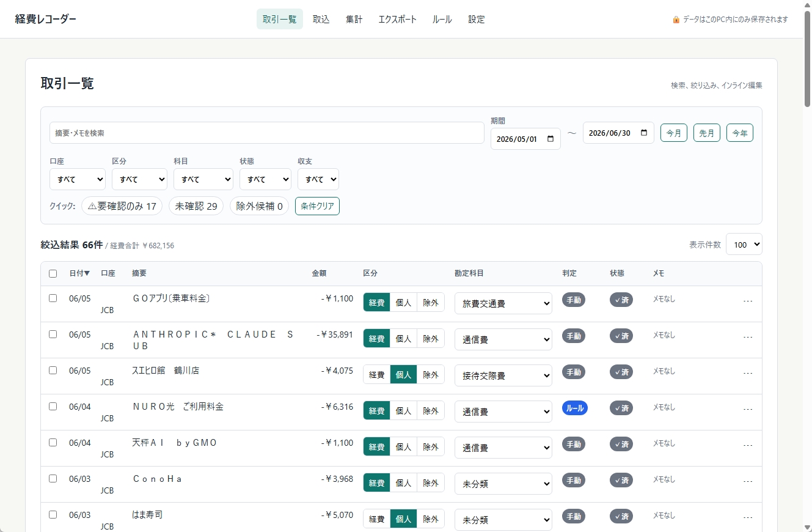Change 旅費交通費 account for GOアプリ row

click(503, 303)
